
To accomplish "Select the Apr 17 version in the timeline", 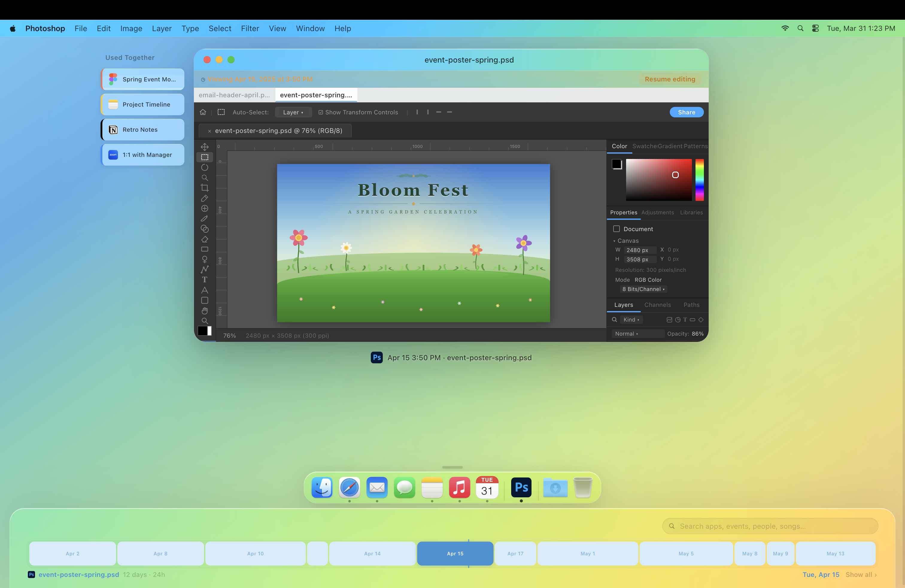I will pyautogui.click(x=515, y=553).
